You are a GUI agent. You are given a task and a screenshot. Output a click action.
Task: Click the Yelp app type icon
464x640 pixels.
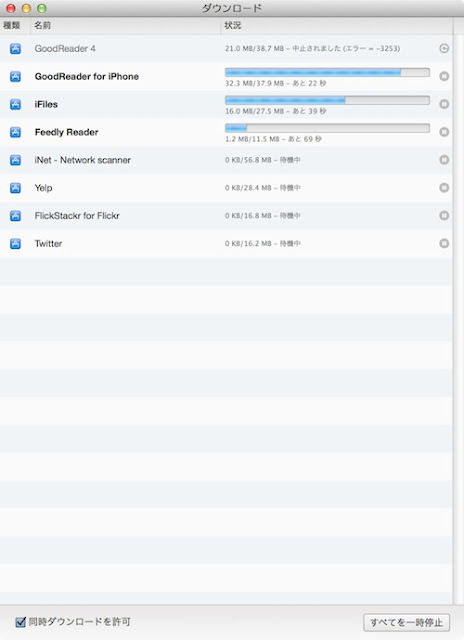[16, 188]
